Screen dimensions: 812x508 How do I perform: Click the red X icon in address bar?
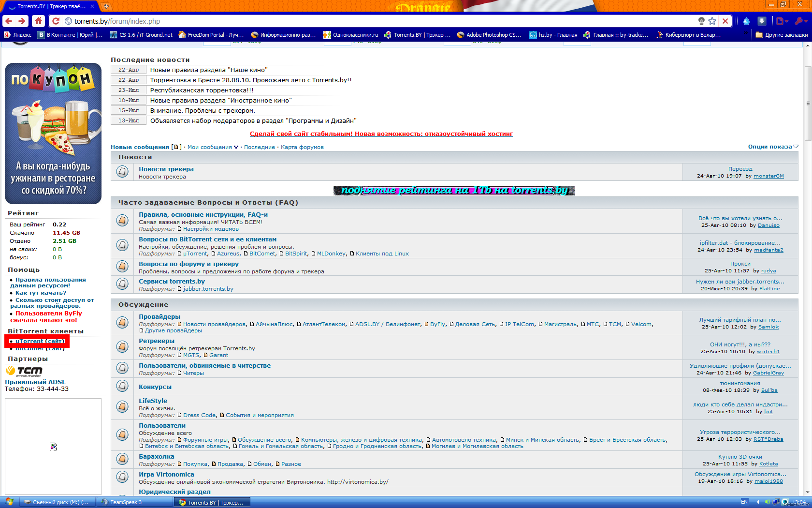(725, 21)
